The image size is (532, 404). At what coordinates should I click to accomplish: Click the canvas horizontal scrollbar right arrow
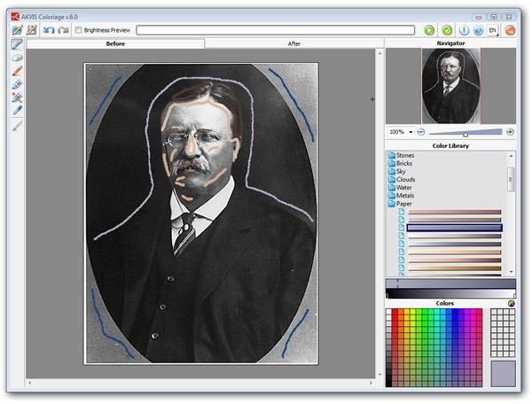(371, 383)
